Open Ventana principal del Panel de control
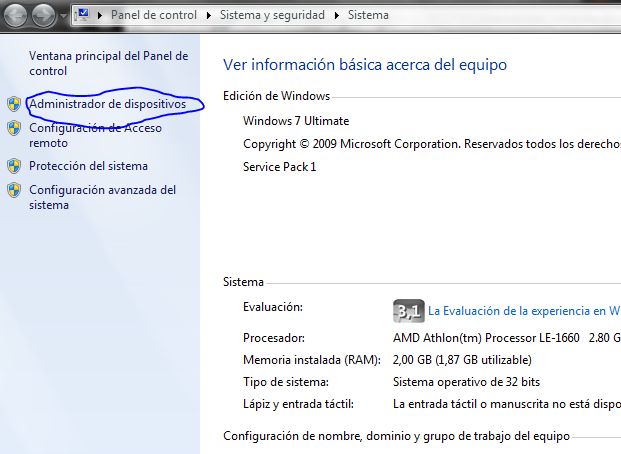Image resolution: width=621 pixels, height=454 pixels. coord(109,63)
